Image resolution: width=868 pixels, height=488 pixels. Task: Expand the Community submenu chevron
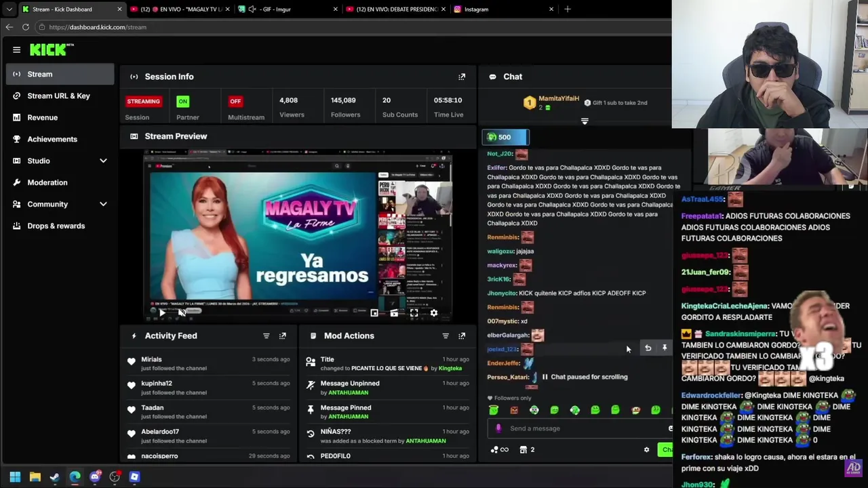point(103,204)
